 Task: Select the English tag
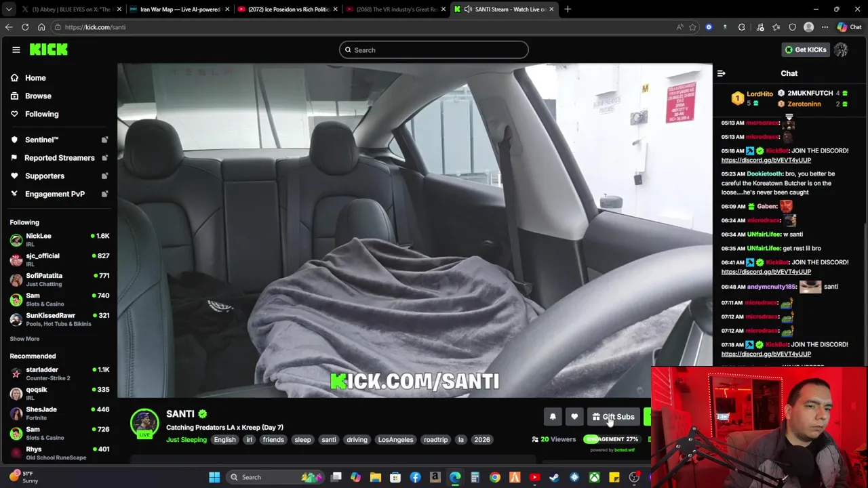224,440
